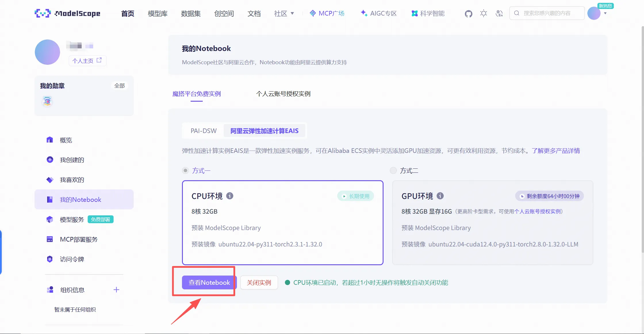Click the GPU环境 info icon
Screen dimensions: 644x334
(x=440, y=196)
